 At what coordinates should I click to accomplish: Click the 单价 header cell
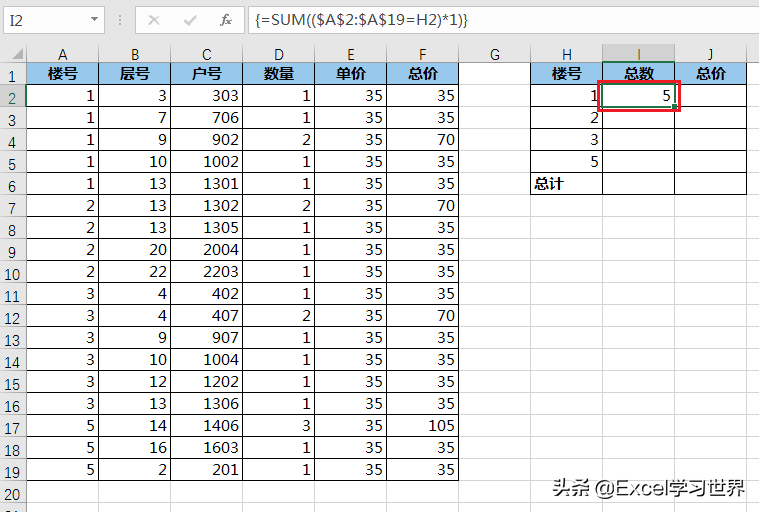coord(350,74)
